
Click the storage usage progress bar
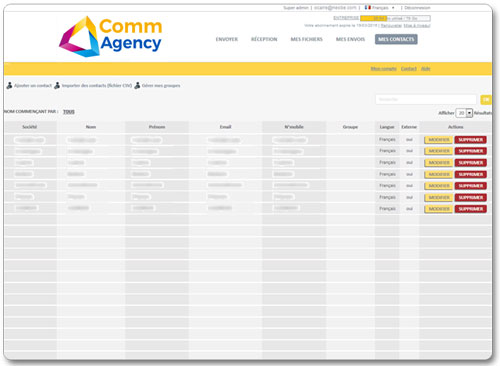click(395, 18)
